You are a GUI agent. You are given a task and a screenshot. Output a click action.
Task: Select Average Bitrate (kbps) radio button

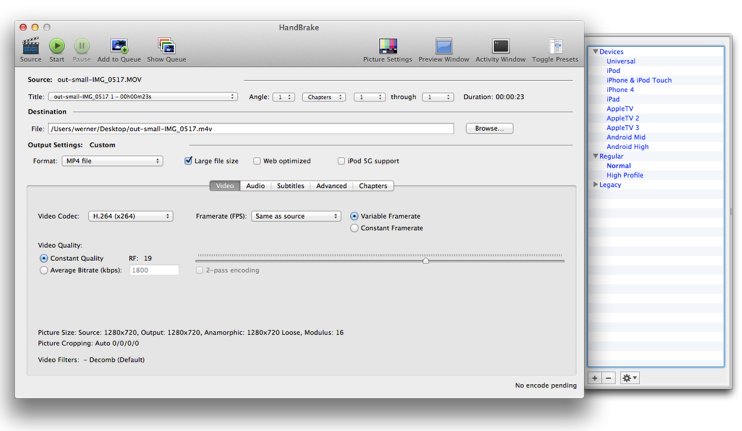[x=44, y=270]
